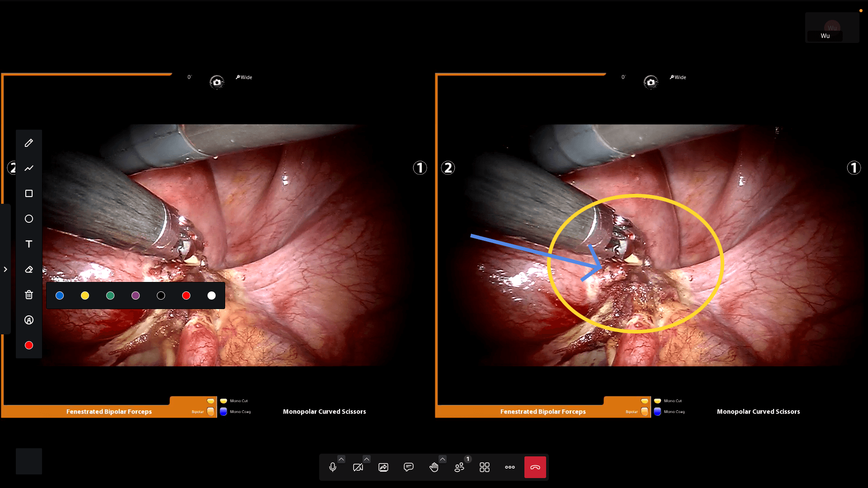
Task: Expand camera options arrow
Action: [367, 459]
